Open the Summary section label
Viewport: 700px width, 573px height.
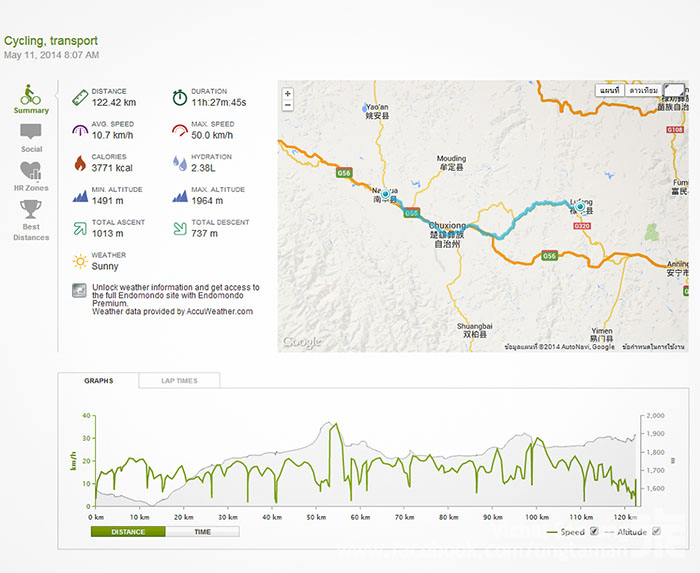click(31, 111)
